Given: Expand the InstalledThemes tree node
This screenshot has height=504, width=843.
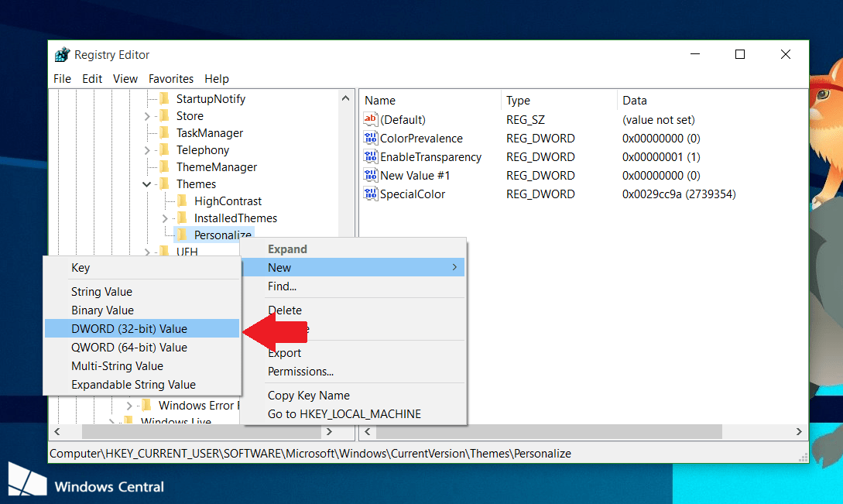Looking at the screenshot, I should tap(165, 218).
